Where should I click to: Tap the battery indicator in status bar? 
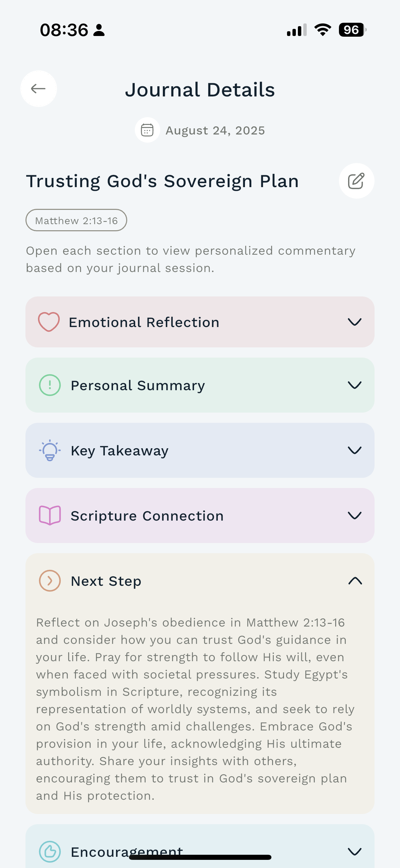(352, 30)
